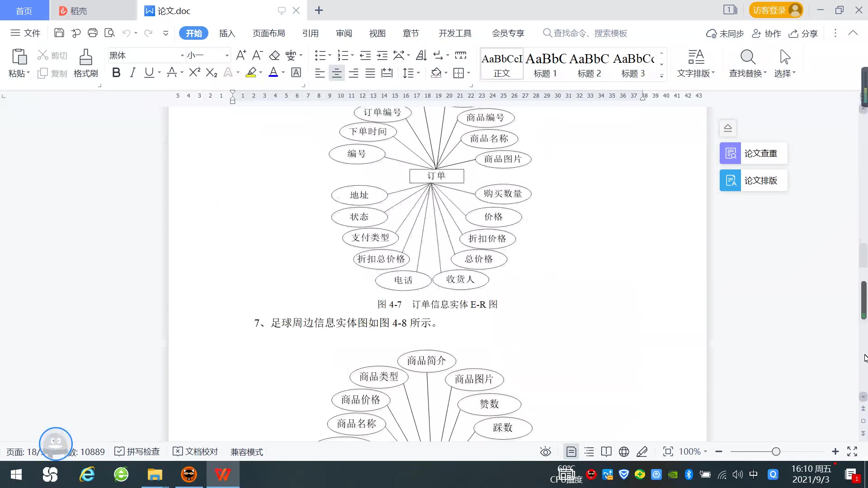Click the zoom slider handle

click(x=776, y=451)
